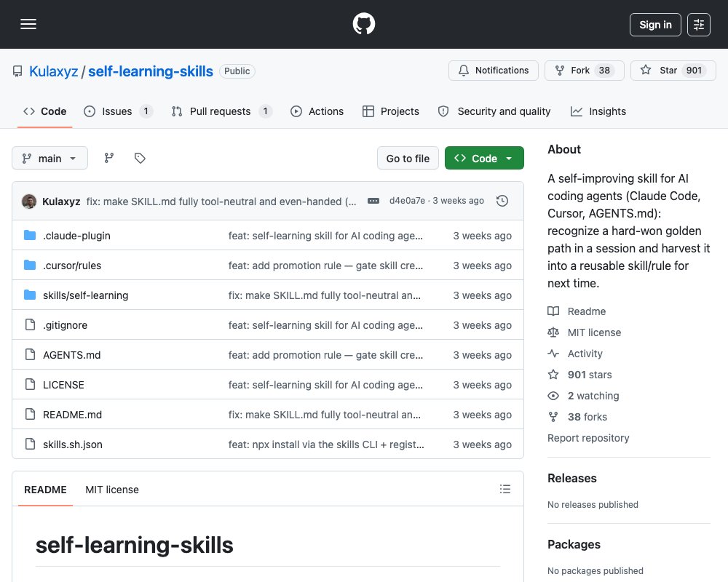Expand the main branch dropdown
The height and width of the screenshot is (582, 728).
click(50, 159)
